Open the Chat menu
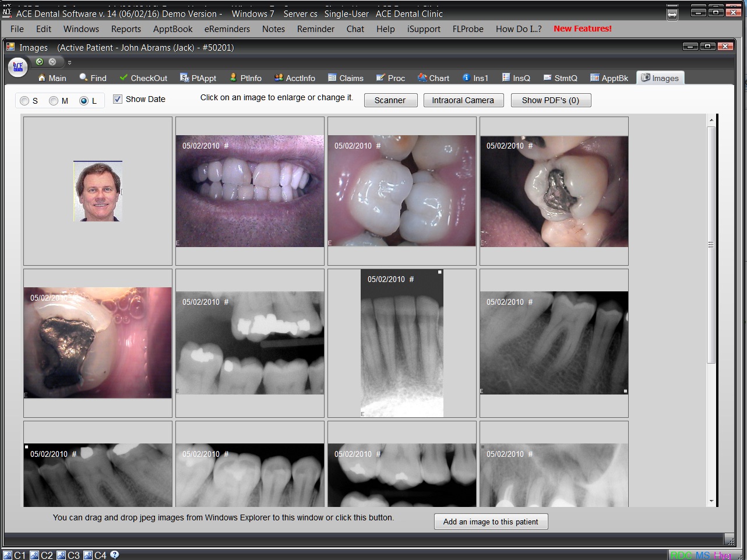 click(355, 29)
